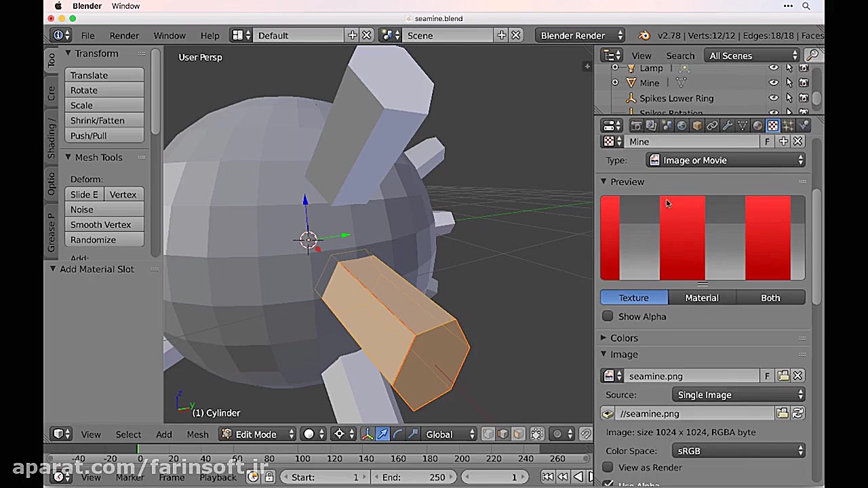This screenshot has width=868, height=488.
Task: Browse file path folder icon
Action: coord(783,413)
